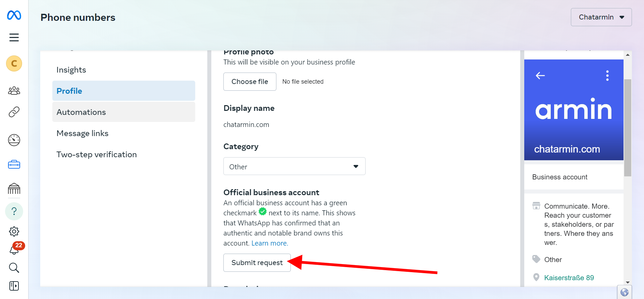Select Two-step verification menu item
This screenshot has height=299, width=644.
[x=97, y=155]
